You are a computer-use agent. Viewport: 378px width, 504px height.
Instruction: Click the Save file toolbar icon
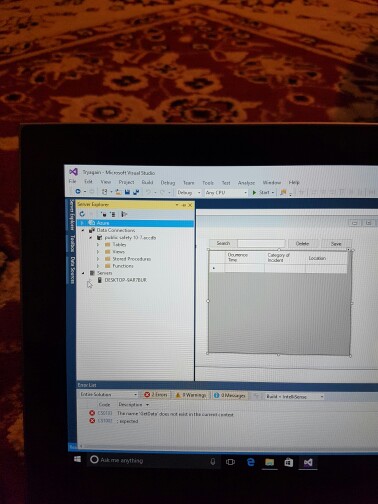[127, 192]
